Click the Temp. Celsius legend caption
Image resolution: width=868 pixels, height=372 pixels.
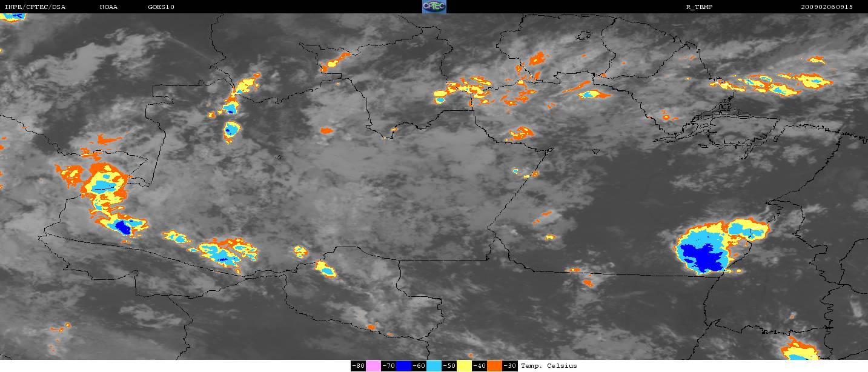click(549, 366)
